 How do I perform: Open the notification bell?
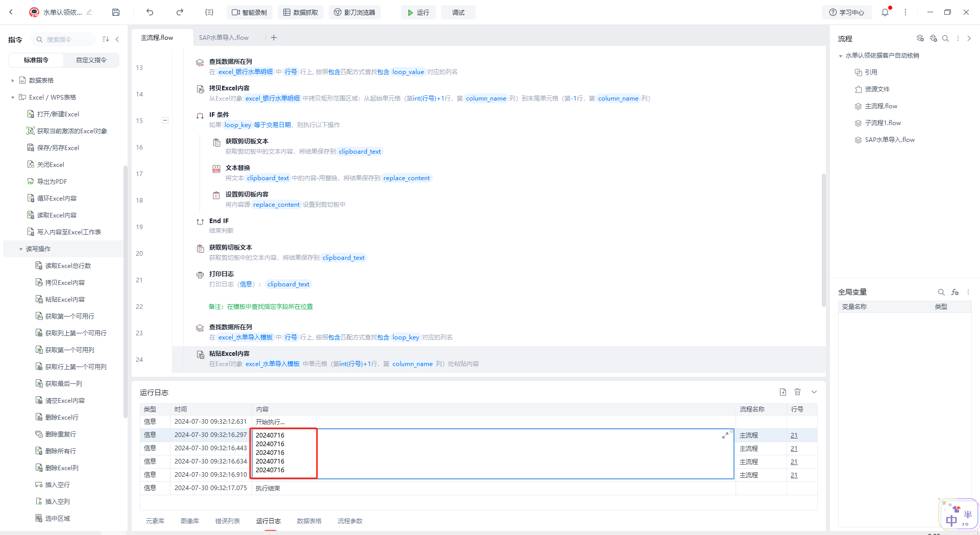pos(885,12)
